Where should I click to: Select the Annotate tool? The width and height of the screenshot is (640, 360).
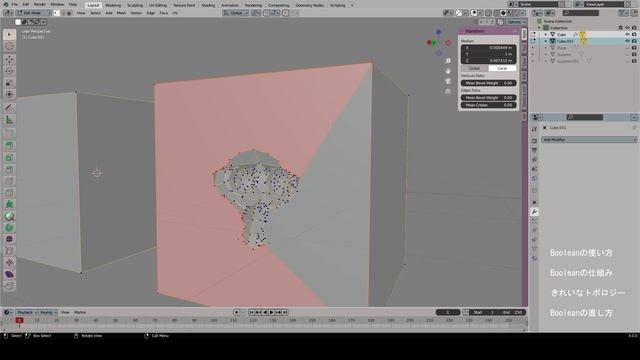coord(9,107)
